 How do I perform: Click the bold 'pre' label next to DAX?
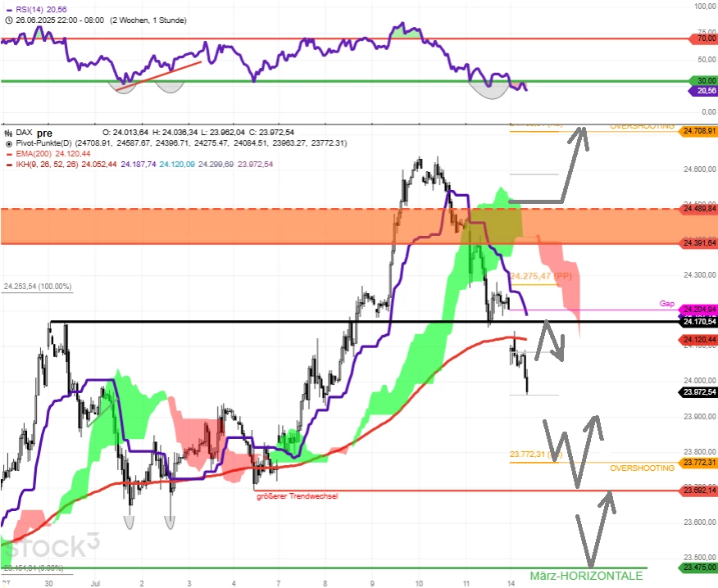click(x=44, y=133)
